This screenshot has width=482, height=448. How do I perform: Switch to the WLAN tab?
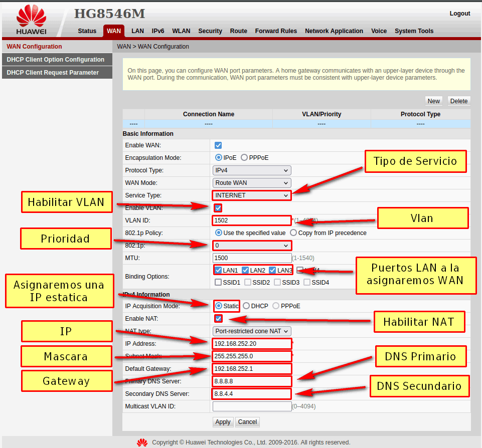(181, 31)
